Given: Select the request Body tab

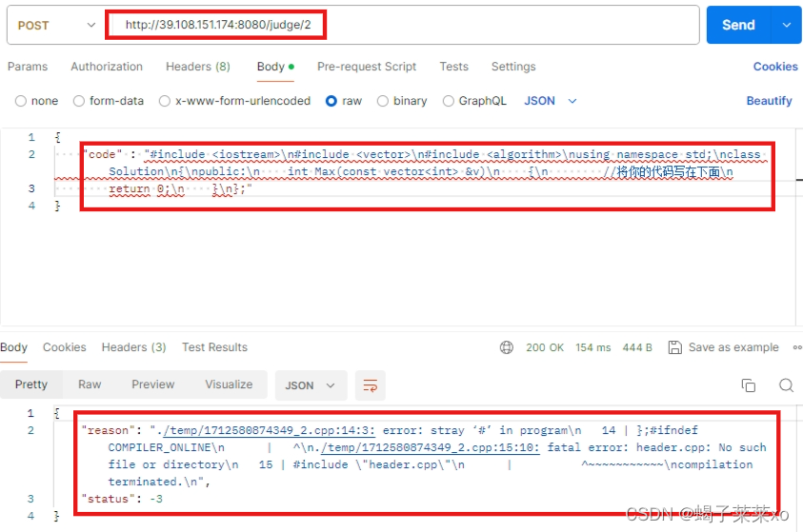Looking at the screenshot, I should (275, 67).
